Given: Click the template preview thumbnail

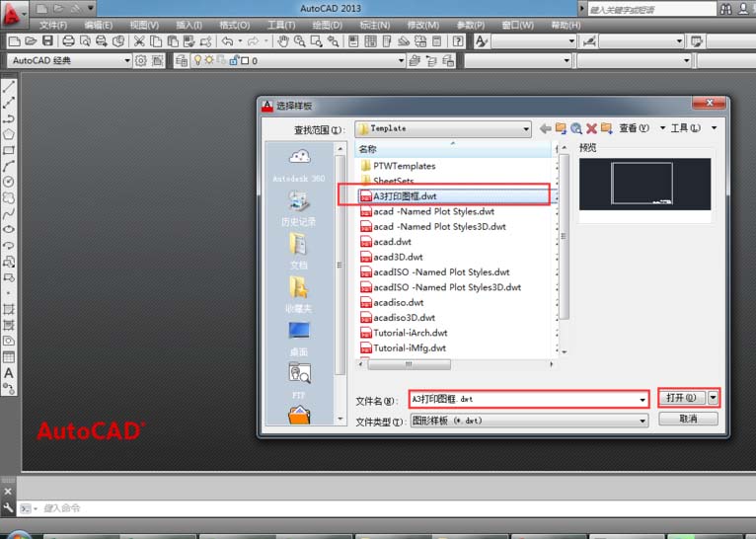Looking at the screenshot, I should coord(644,185).
